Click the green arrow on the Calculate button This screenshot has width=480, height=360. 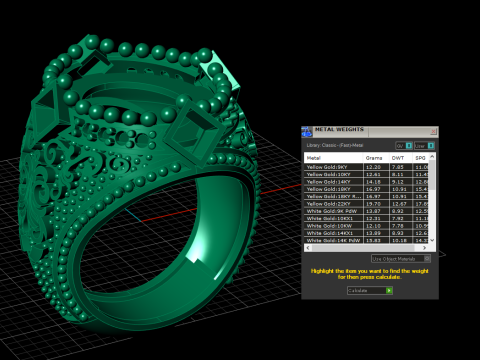(389, 291)
